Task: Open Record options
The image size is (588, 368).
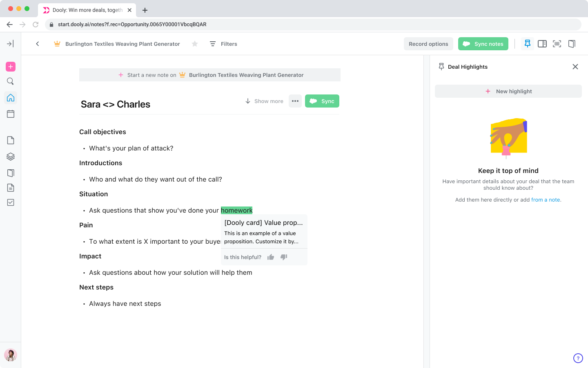Action: pos(428,44)
